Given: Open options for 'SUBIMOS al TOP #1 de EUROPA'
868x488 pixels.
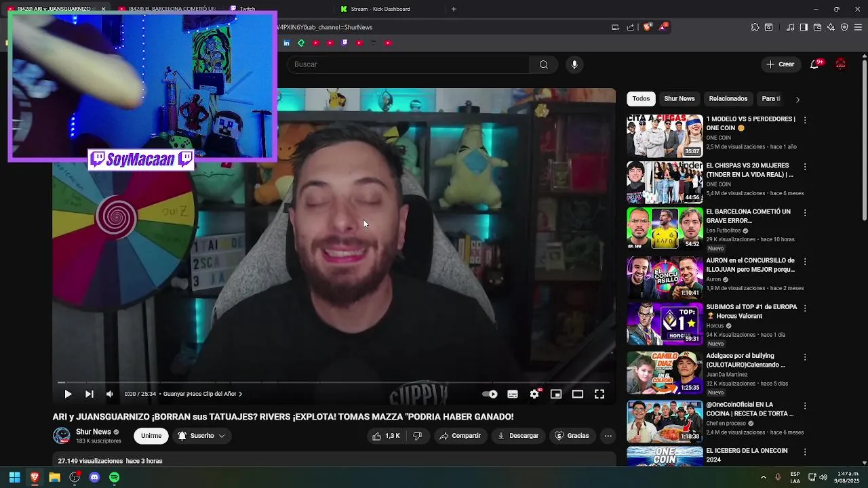Looking at the screenshot, I should click(805, 308).
